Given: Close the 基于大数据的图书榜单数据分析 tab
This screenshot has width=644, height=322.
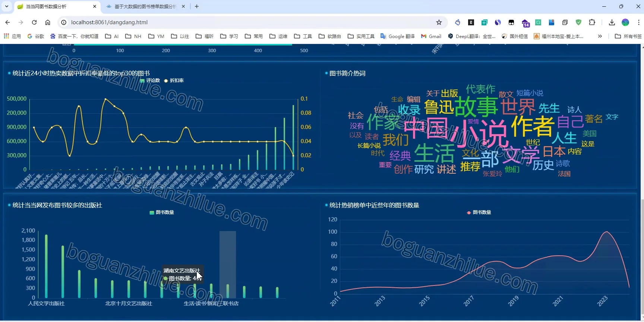Looking at the screenshot, I should tap(184, 6).
